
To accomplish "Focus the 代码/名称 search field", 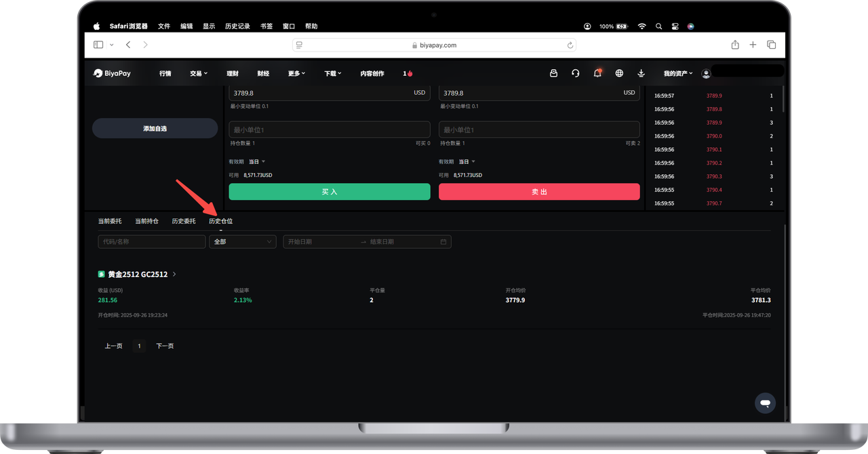I will click(x=151, y=242).
